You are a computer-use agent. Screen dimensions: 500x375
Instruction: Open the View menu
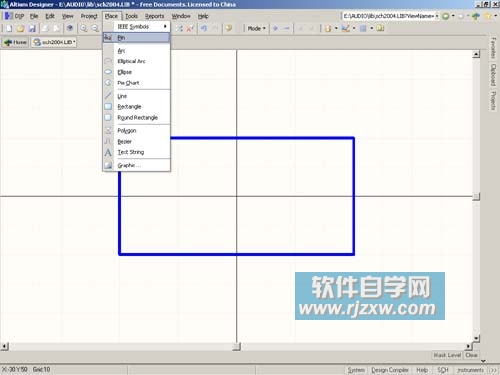click(67, 16)
